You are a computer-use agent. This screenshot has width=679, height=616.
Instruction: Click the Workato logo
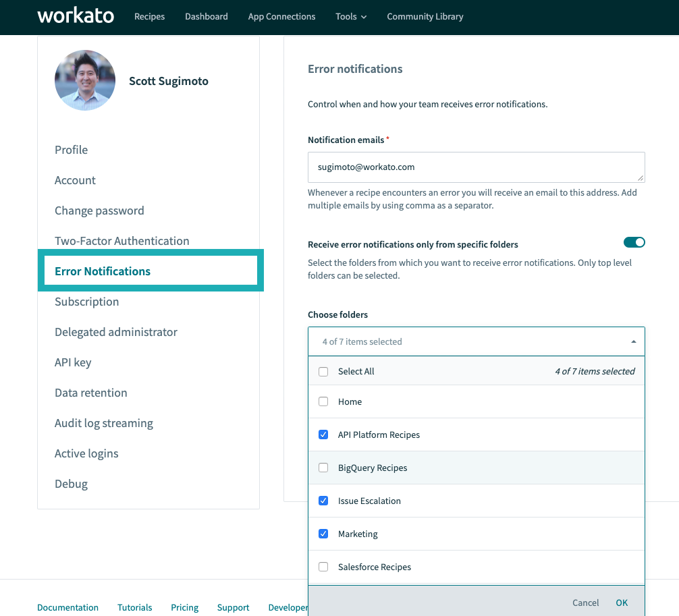tap(76, 16)
